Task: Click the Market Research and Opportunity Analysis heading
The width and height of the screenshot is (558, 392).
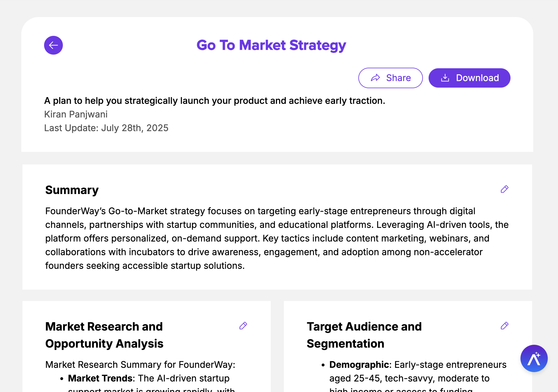Action: [x=104, y=335]
